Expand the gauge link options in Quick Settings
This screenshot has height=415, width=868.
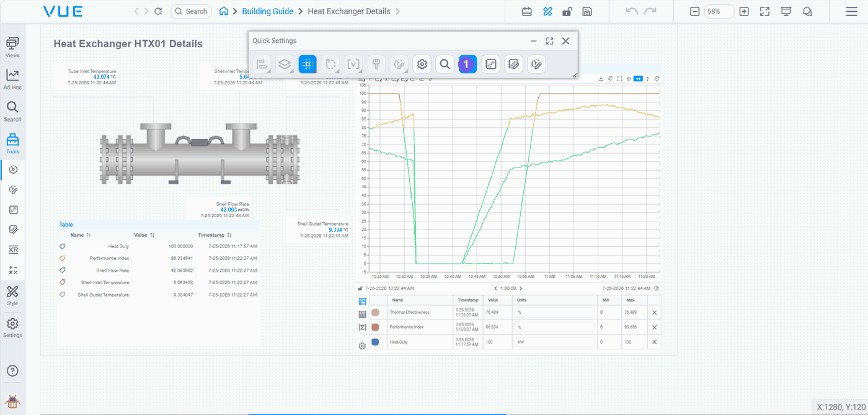[399, 64]
